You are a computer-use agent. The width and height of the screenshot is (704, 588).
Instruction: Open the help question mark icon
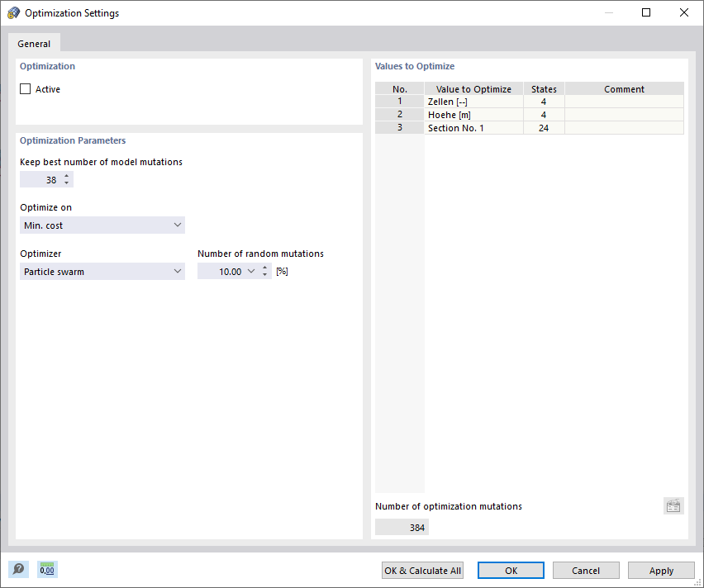tap(17, 569)
